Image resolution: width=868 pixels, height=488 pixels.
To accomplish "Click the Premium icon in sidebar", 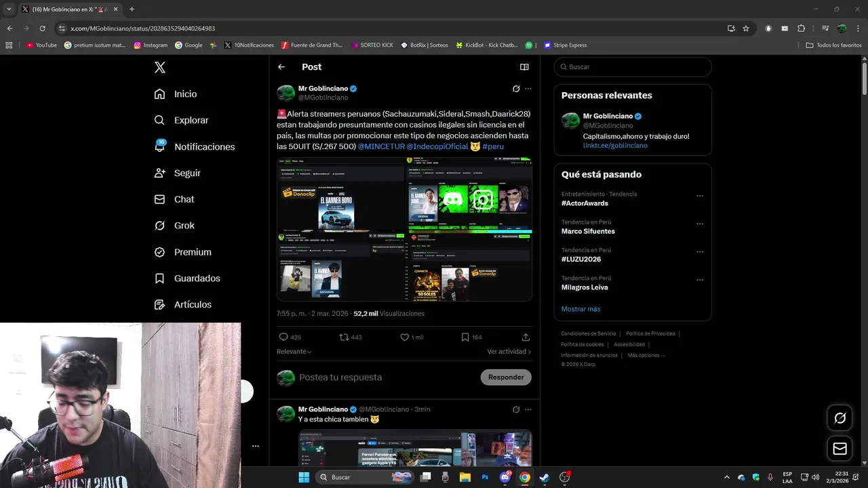I will 159,252.
